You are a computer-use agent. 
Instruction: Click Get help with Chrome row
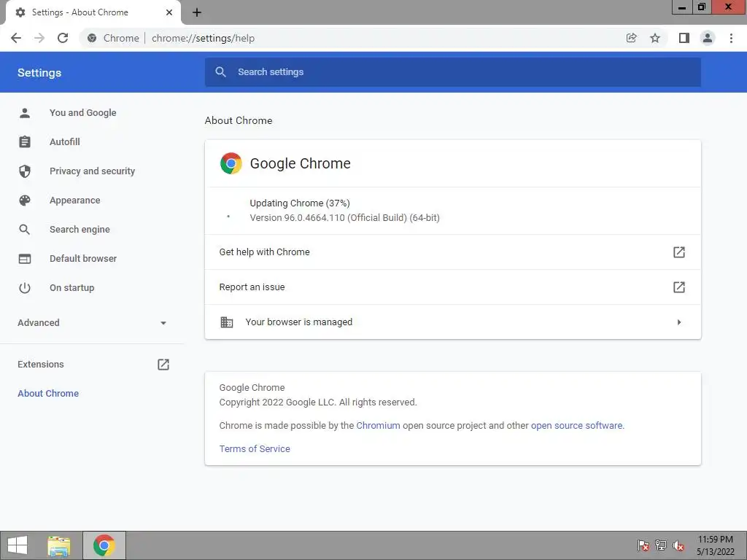(452, 252)
